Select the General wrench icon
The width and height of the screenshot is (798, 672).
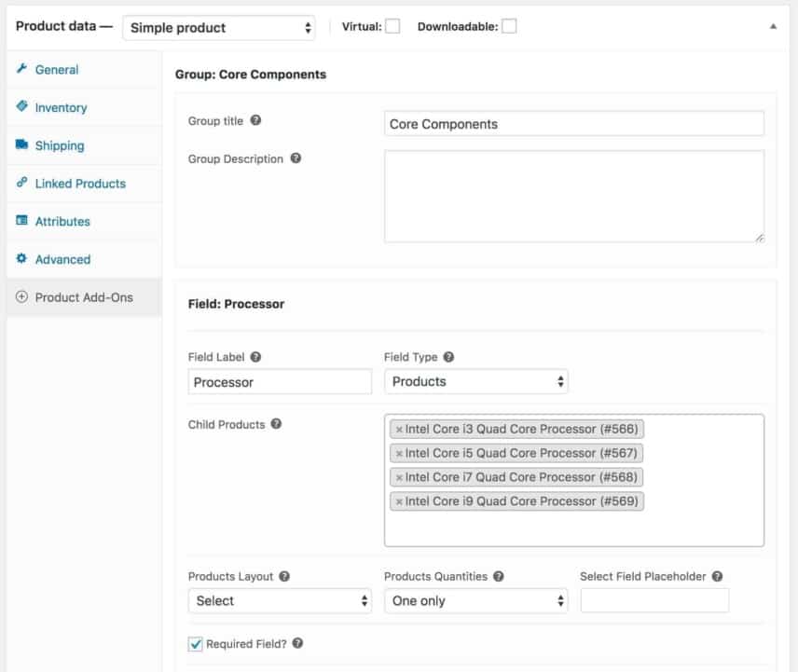[22, 69]
